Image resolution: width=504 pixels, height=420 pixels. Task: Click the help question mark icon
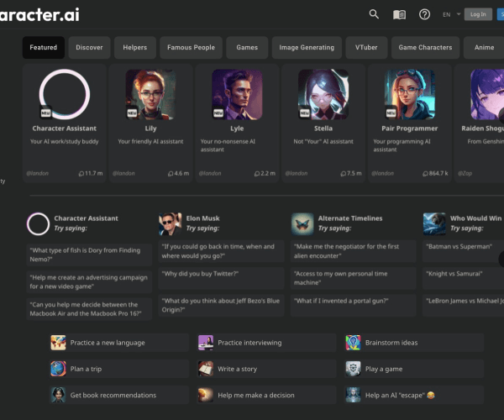click(424, 14)
